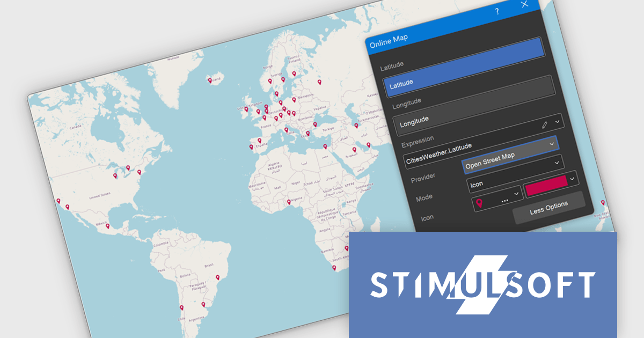Click the pin at South Africa's southern tip
The image size is (644, 338).
(x=334, y=267)
